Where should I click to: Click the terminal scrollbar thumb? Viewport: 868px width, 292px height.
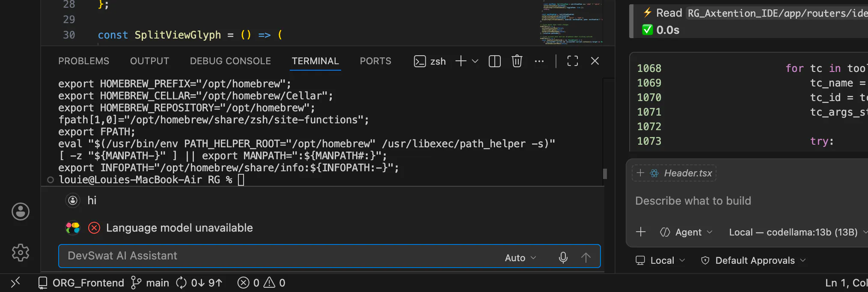tap(605, 173)
